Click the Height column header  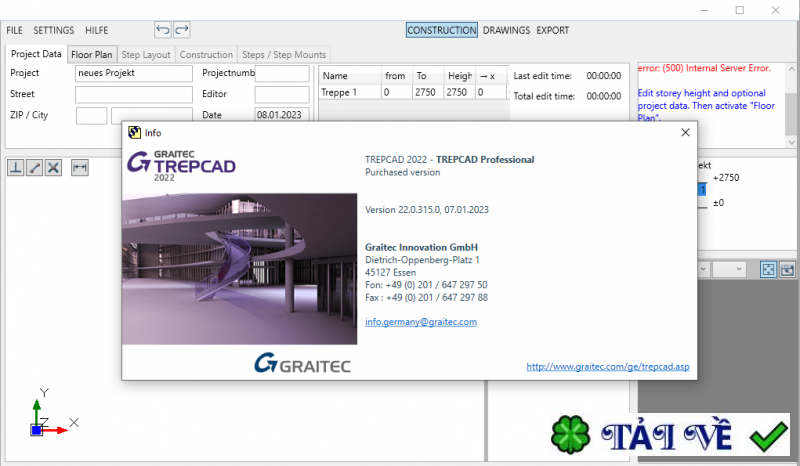(460, 76)
